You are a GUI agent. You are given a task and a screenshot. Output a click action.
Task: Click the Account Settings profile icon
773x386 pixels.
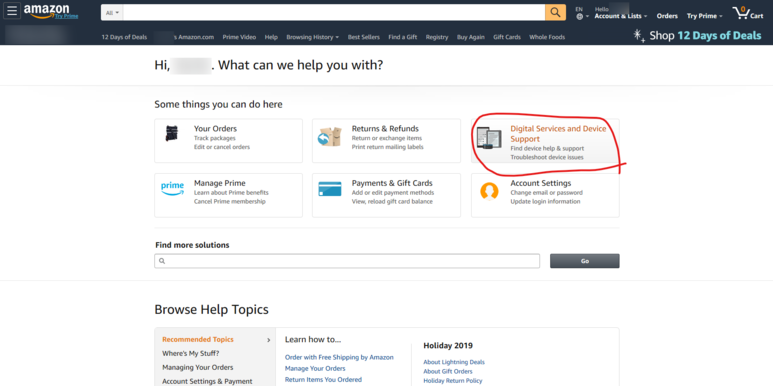(489, 191)
